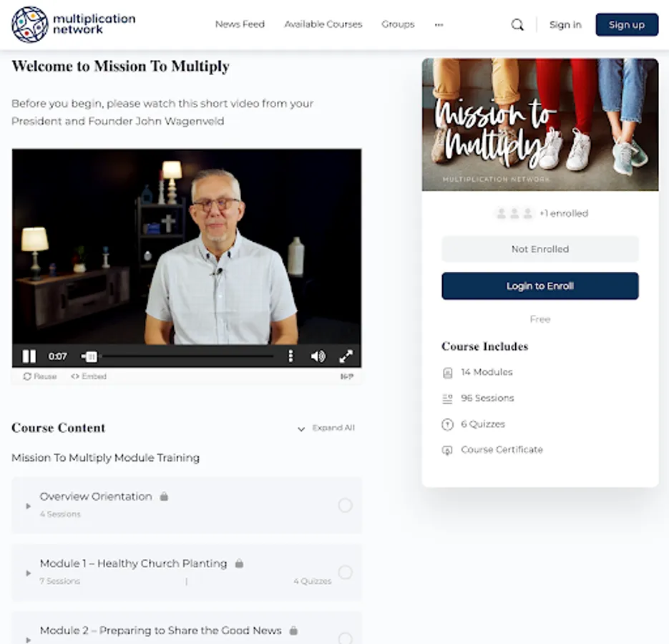Click the Expand All chevron

pyautogui.click(x=301, y=429)
